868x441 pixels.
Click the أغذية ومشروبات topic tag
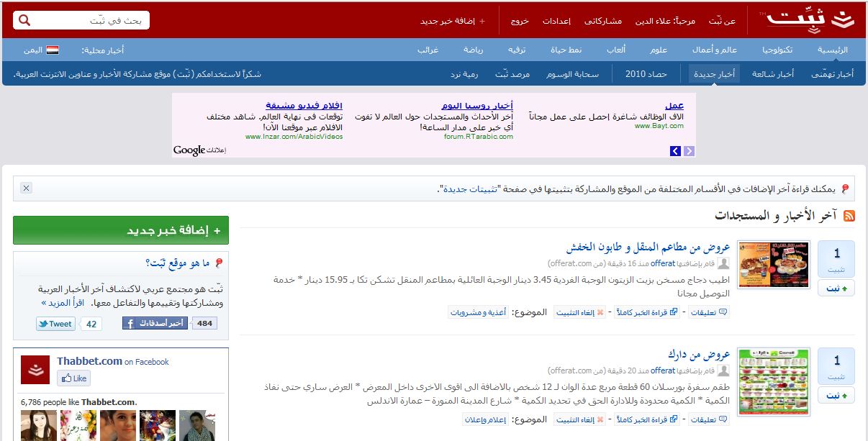(479, 312)
